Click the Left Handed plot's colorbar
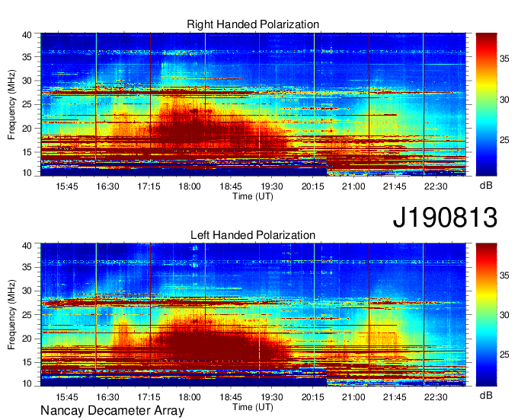Screen dimensions: 518x420 (486, 315)
